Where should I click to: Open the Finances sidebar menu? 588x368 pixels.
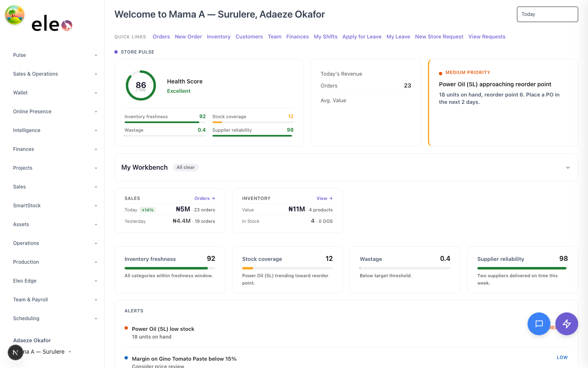(55, 149)
